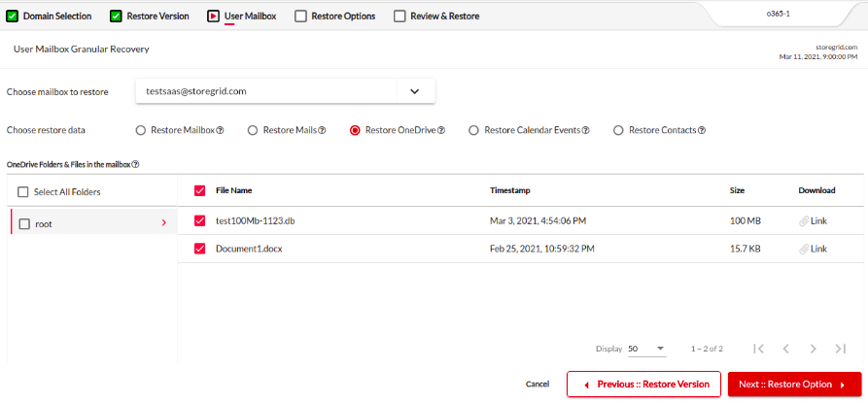This screenshot has height=402, width=868.
Task: Open the mailbox selection dropdown arrow
Action: click(415, 92)
